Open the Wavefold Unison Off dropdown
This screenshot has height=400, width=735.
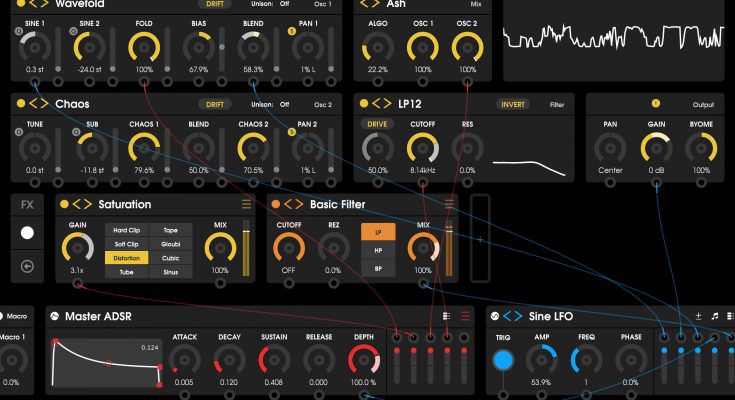tap(270, 4)
